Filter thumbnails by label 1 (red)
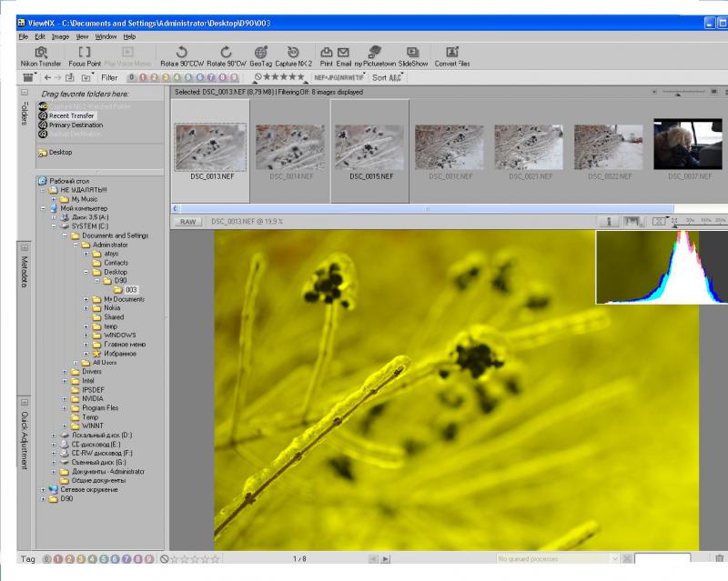 (x=143, y=77)
